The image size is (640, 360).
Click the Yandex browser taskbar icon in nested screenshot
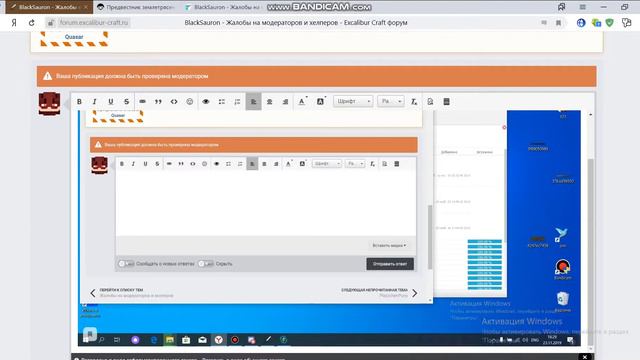pyautogui.click(x=219, y=340)
